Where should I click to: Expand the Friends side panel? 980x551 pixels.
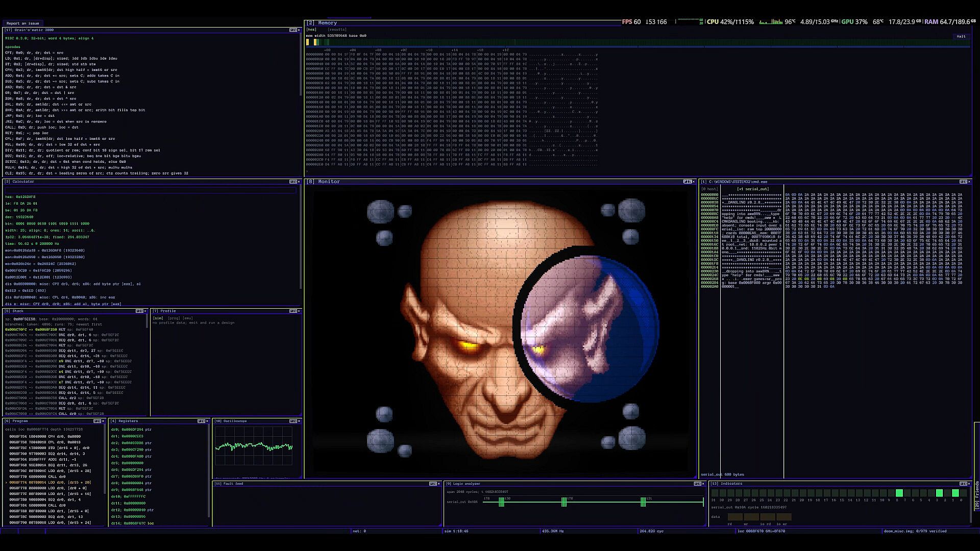pos(977,495)
